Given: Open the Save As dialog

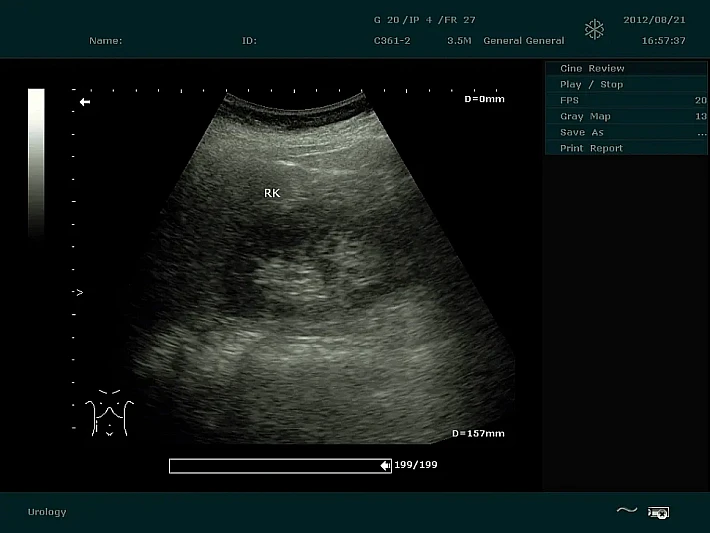Looking at the screenshot, I should tap(582, 132).
